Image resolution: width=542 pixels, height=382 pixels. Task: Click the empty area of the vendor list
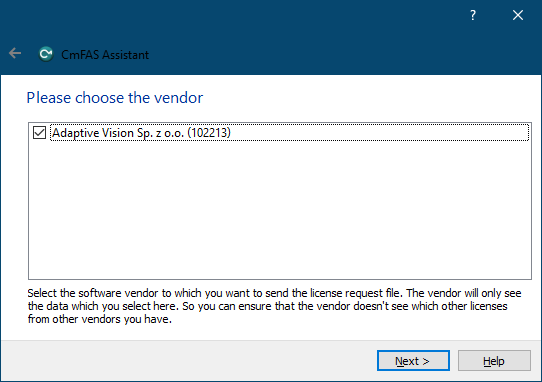point(280,210)
